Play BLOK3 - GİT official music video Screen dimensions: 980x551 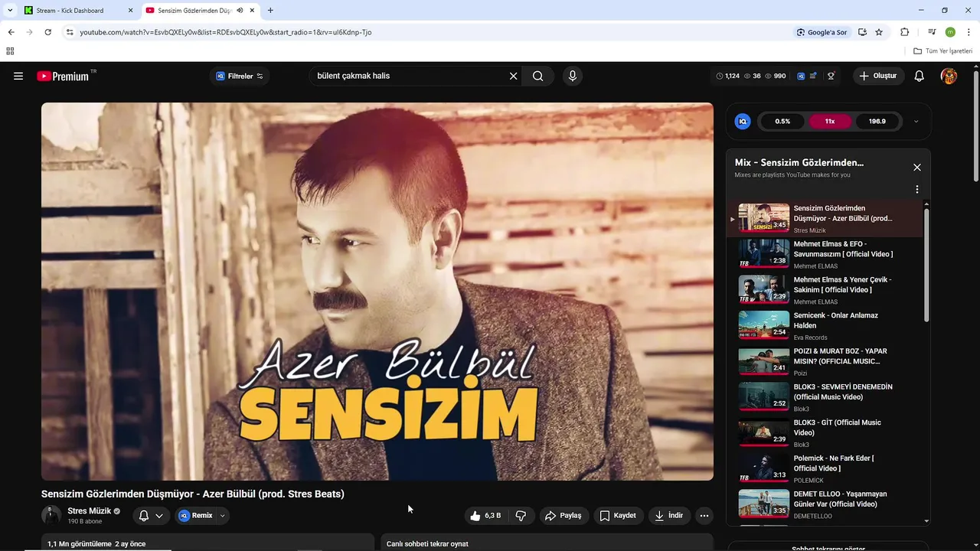pos(827,432)
